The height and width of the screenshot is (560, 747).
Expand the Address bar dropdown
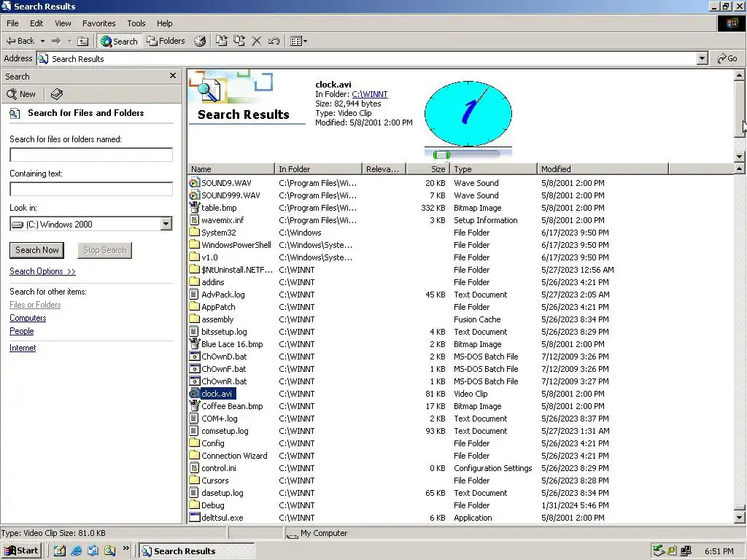click(702, 58)
